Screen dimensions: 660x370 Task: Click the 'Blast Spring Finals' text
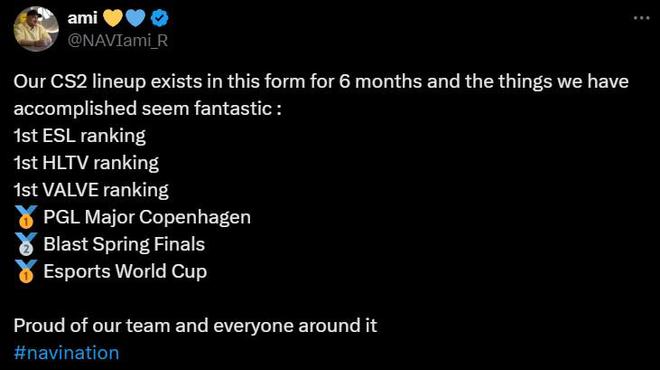point(124,244)
